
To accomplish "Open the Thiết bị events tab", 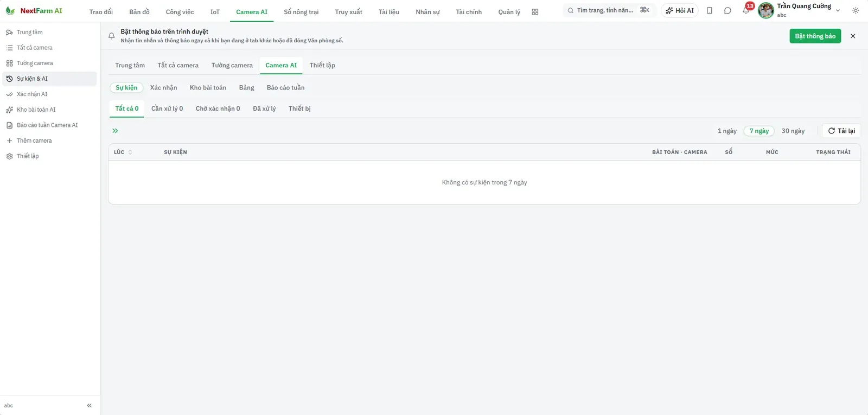I will point(299,108).
